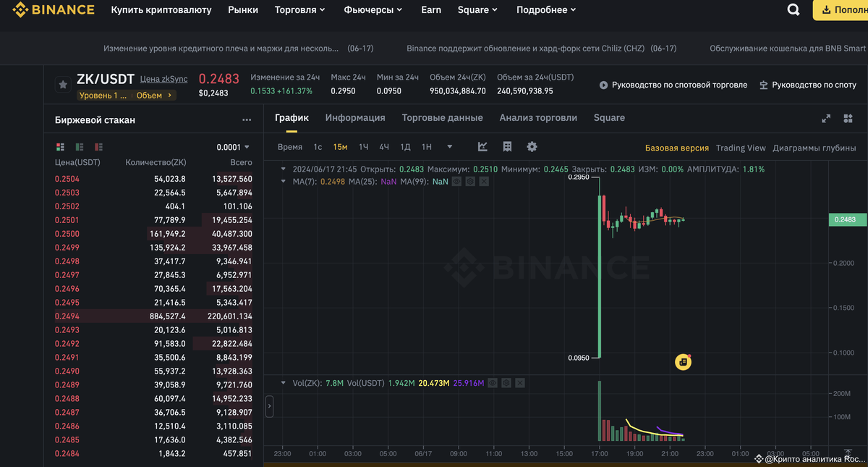Screen dimensions: 868x467
Task: Remove the MA indicator
Action: tap(484, 181)
